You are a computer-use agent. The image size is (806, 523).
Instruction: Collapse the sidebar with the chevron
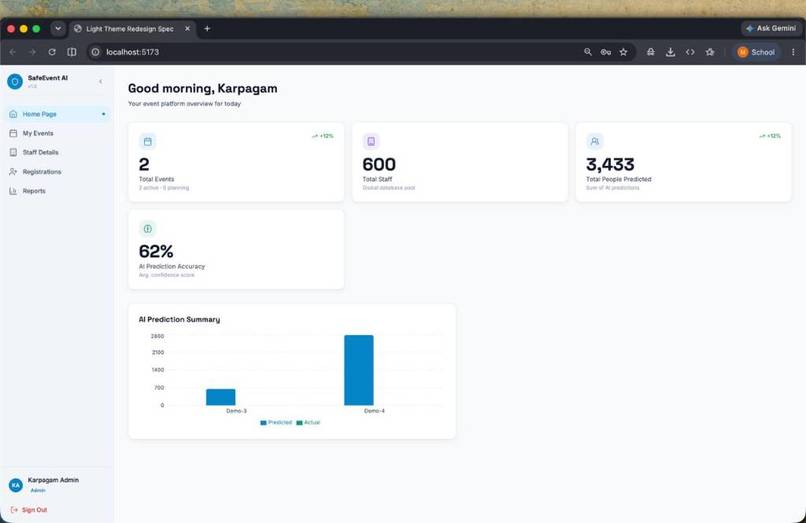[x=101, y=81]
